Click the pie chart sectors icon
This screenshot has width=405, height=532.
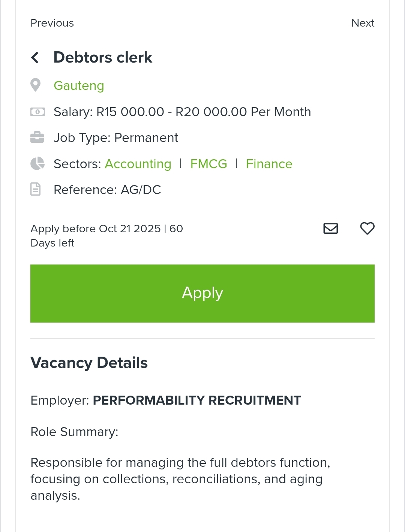tap(37, 164)
